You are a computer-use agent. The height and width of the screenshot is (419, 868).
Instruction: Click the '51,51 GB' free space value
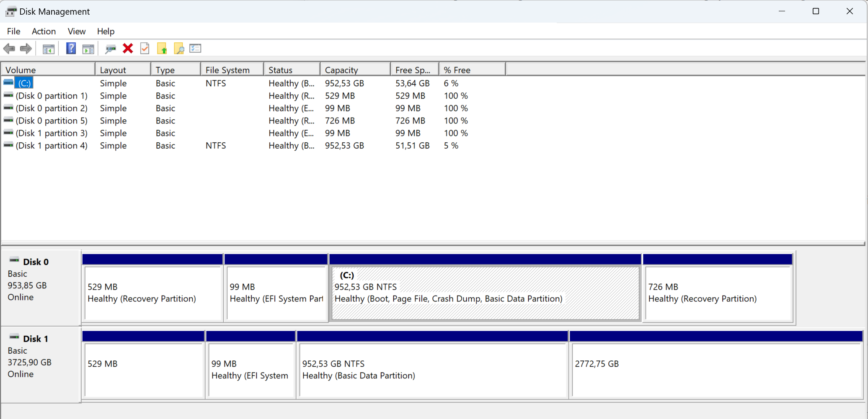click(413, 146)
